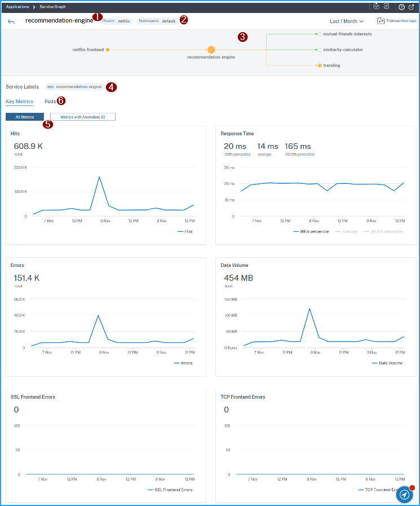
Task: Click the similarity-calculator node circle
Action: (x=320, y=50)
